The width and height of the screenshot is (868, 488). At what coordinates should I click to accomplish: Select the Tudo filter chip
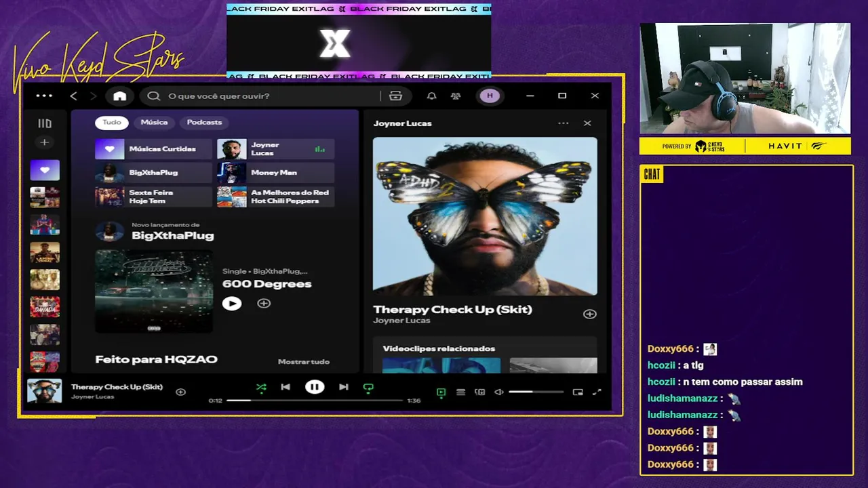click(x=112, y=123)
